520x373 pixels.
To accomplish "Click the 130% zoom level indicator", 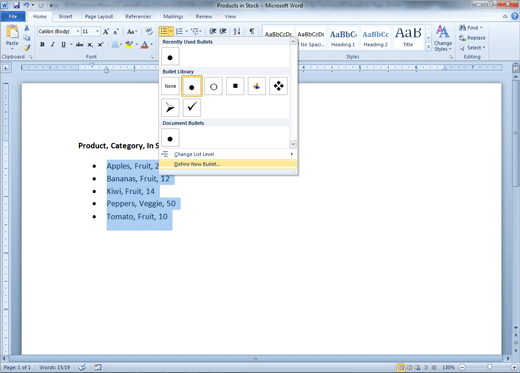I will click(448, 367).
